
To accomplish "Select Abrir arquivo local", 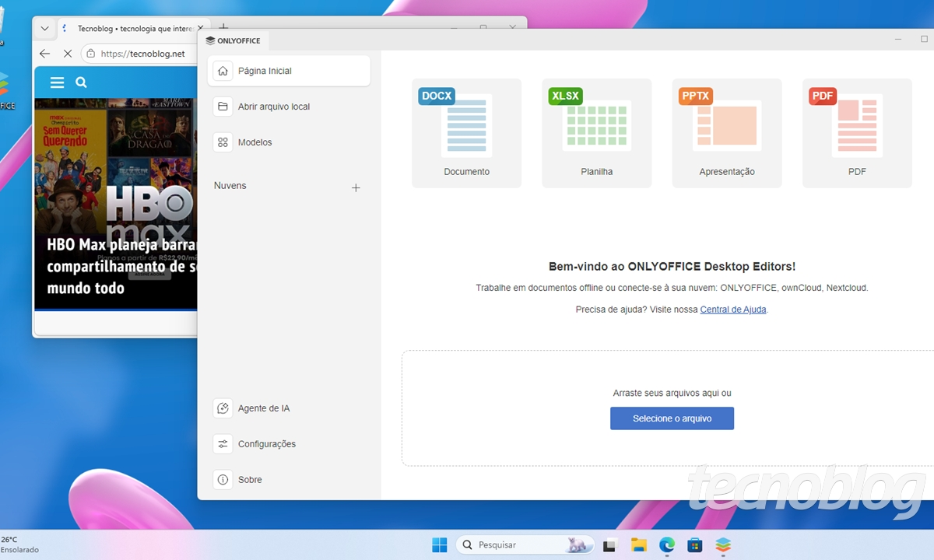I will coord(273,107).
